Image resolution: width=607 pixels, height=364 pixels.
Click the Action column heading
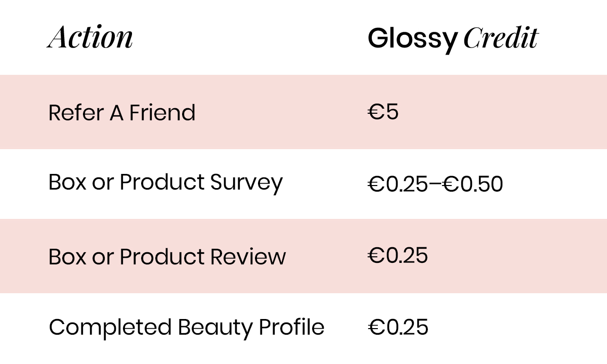pyautogui.click(x=91, y=37)
